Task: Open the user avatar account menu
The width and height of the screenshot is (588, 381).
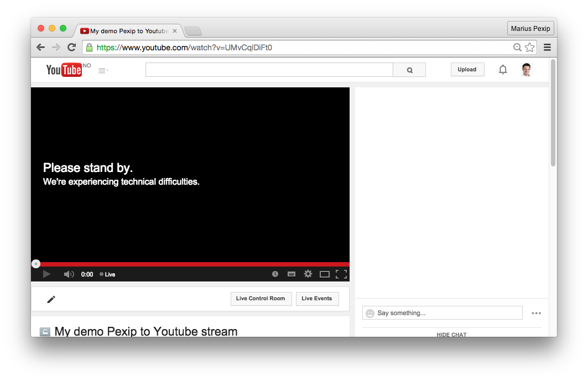Action: click(x=526, y=70)
